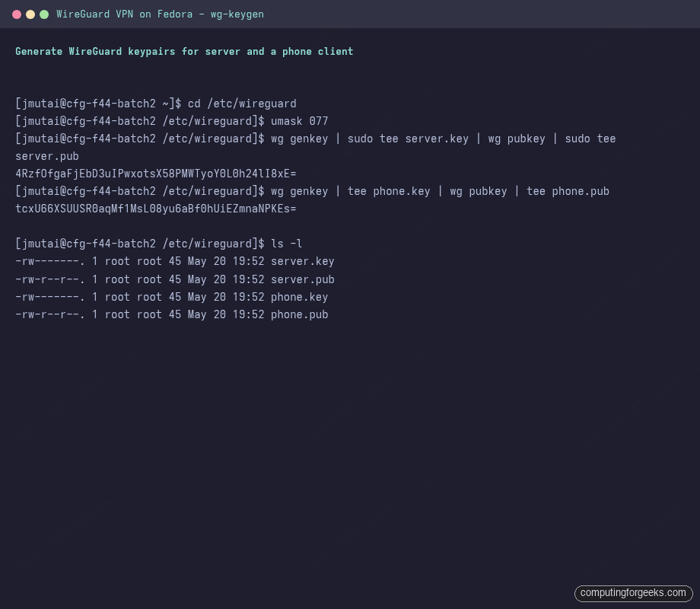Screen dimensions: 700x609
Task: Click the heading 'Generate WireGuard keypairs for server and a phone client'
Action: tap(184, 51)
